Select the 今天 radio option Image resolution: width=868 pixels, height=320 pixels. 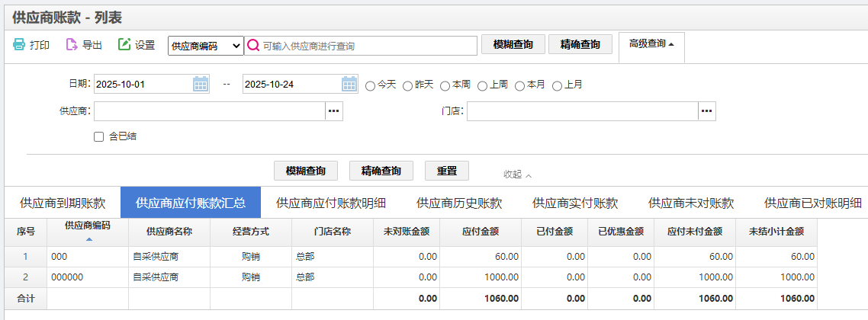tap(371, 85)
